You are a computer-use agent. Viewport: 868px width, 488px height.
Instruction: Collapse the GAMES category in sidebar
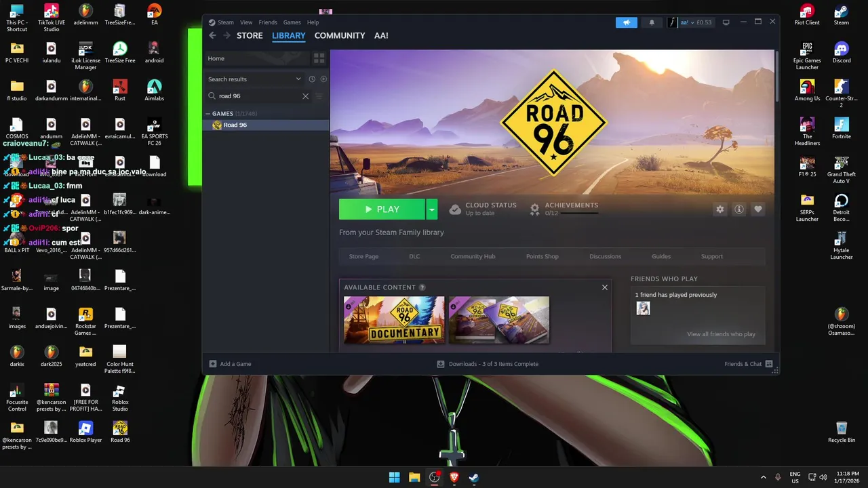[208, 114]
